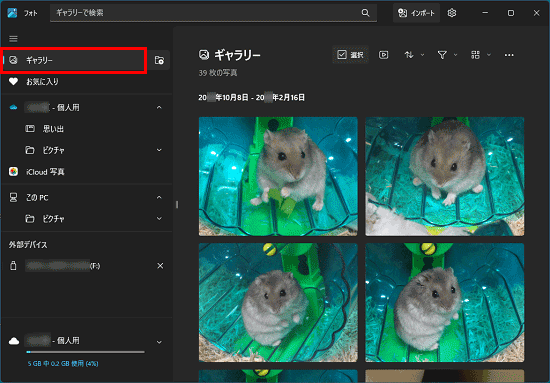Open iCloud 写真
This screenshot has width=550, height=383.
coord(87,172)
